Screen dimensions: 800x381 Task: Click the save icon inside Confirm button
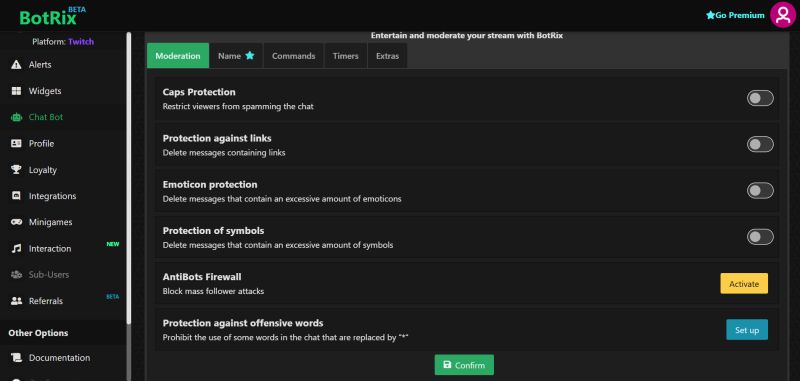coord(447,365)
